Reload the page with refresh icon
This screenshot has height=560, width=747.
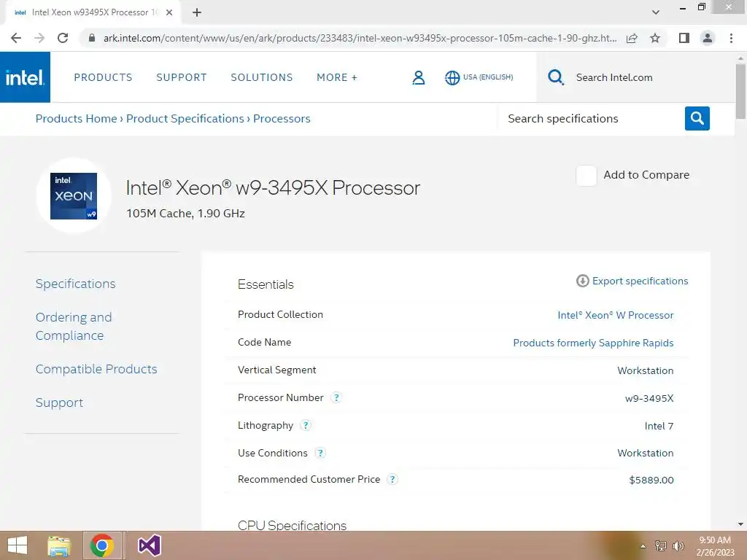(x=63, y=38)
